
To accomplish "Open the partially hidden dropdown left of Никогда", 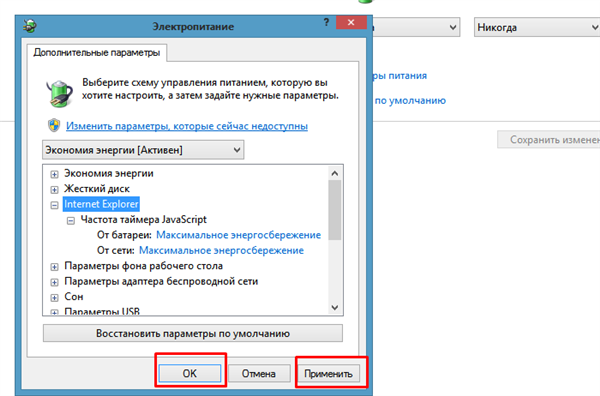I will [416, 28].
